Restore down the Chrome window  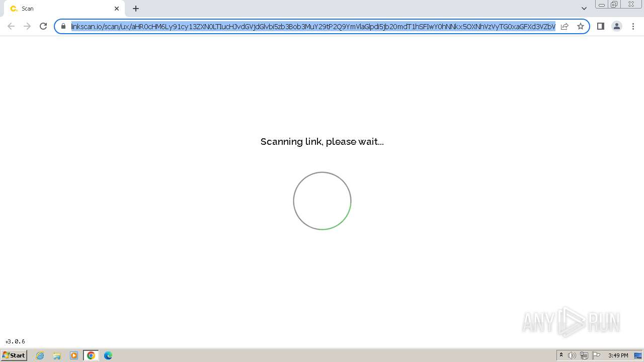[614, 5]
